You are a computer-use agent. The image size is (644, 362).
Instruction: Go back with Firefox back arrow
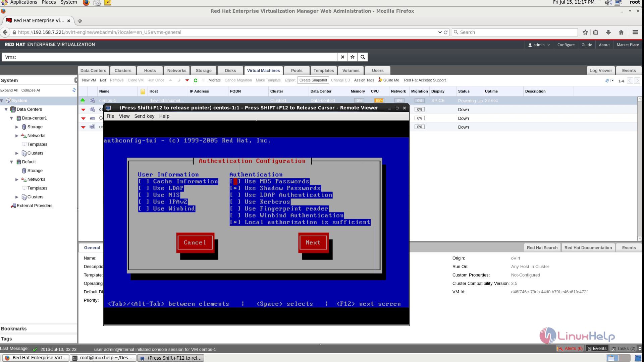pyautogui.click(x=5, y=32)
